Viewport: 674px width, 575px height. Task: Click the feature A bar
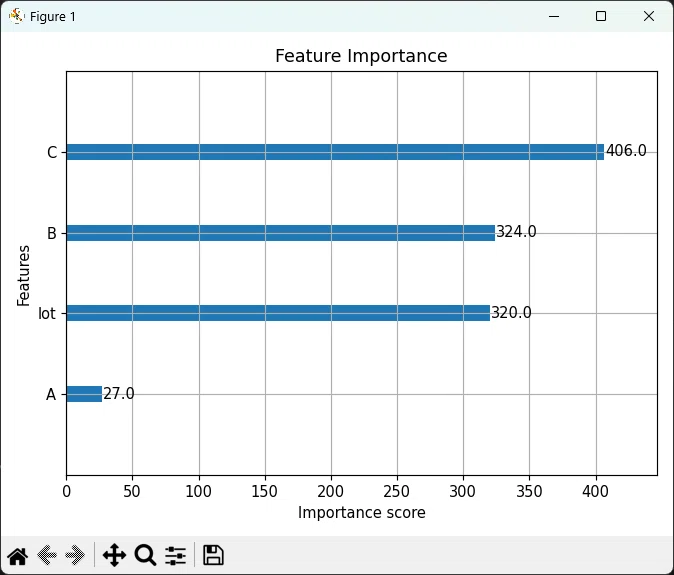[x=84, y=394]
